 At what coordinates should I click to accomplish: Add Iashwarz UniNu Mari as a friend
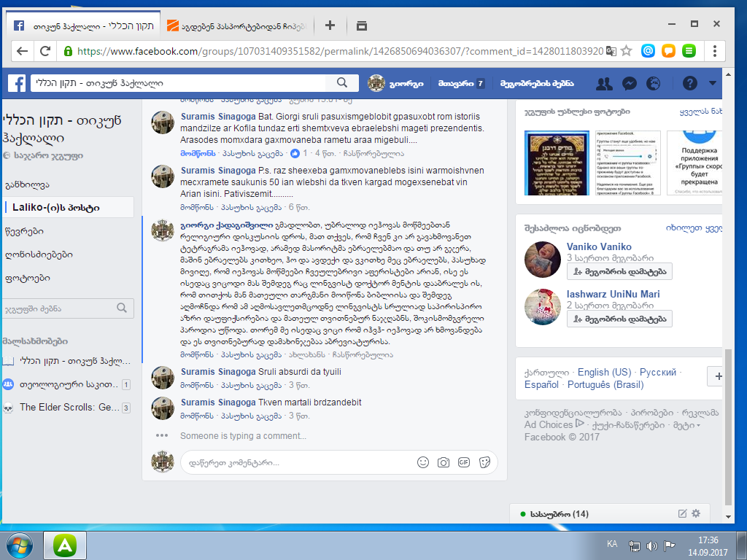(x=619, y=319)
